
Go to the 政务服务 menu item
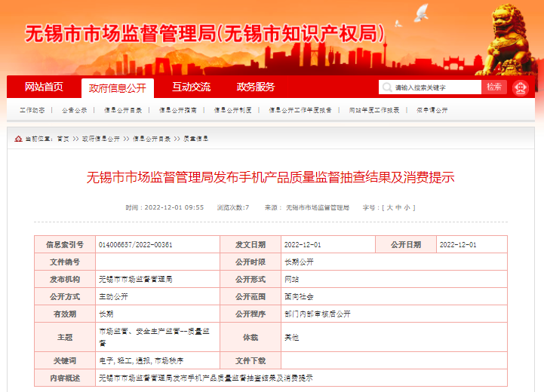pos(256,87)
